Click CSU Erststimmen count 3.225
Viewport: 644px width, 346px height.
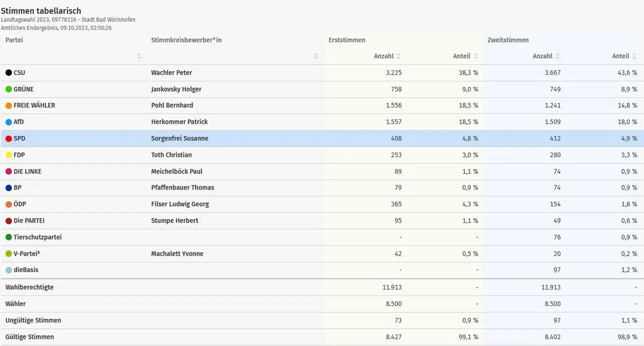click(x=393, y=73)
